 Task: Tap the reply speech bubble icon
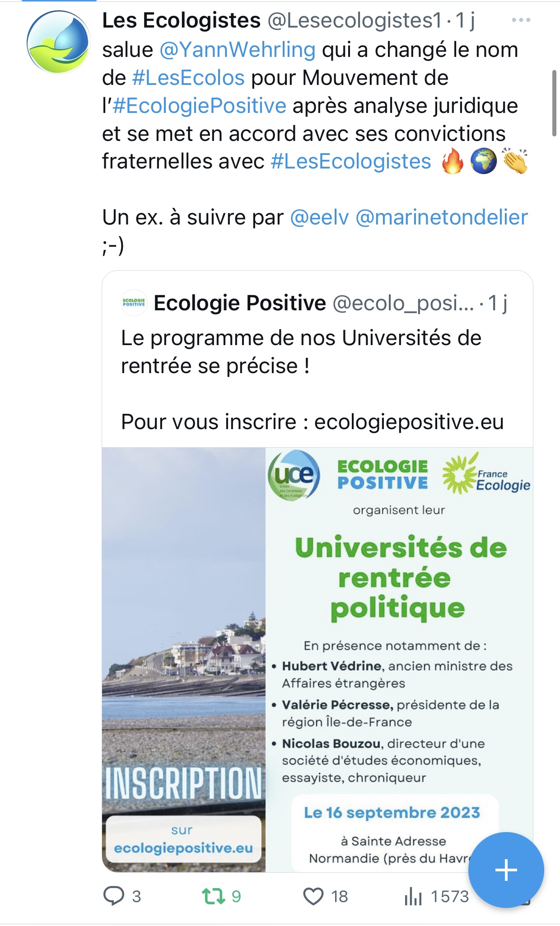tap(114, 896)
